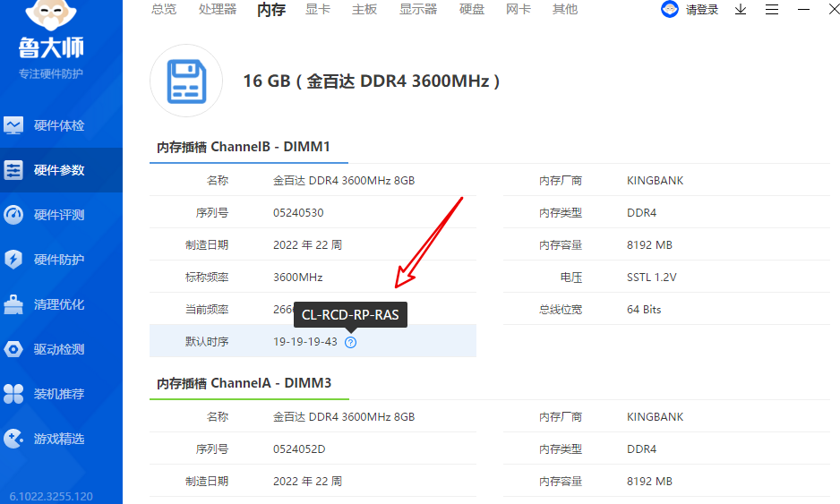Click the DIMM1 DDR4 memory type value
Viewport: 840px width, 504px height.
point(641,213)
